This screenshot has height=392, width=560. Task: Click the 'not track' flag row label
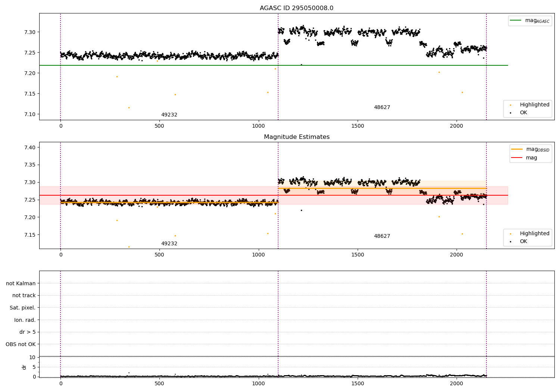point(24,296)
